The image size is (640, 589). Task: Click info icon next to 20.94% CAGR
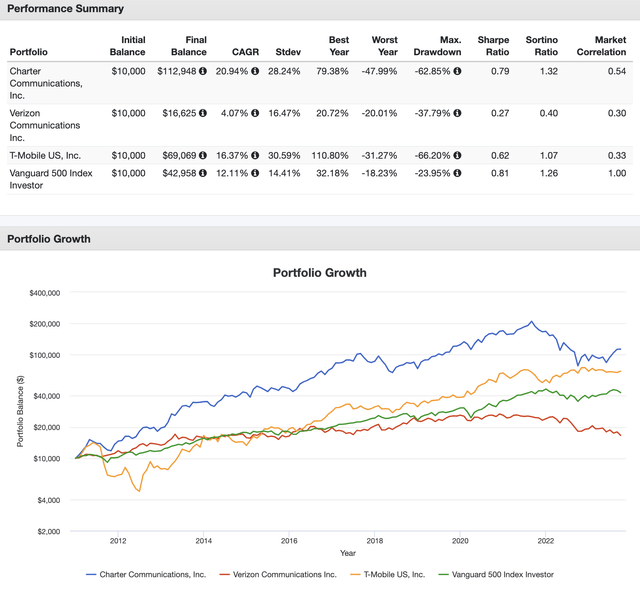255,71
